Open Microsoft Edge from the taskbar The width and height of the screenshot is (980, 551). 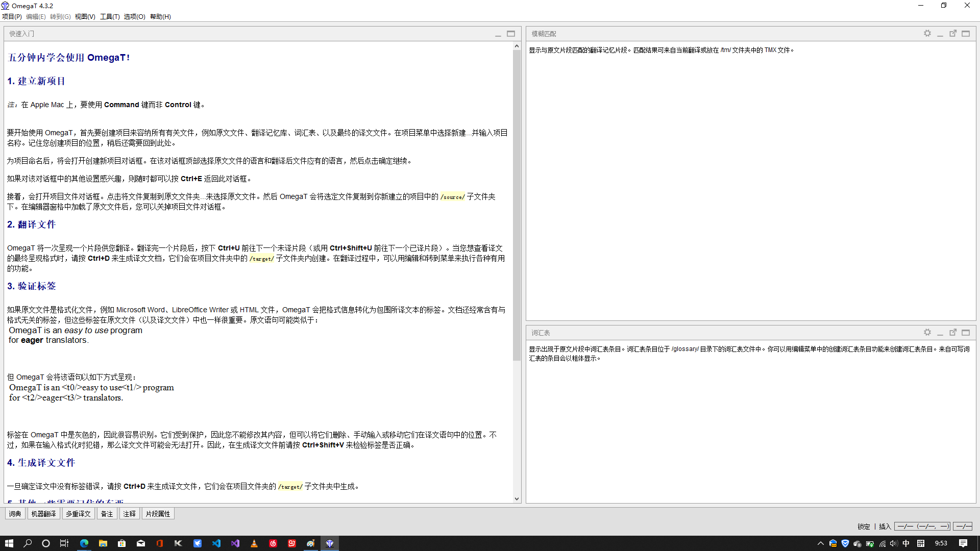tap(84, 543)
